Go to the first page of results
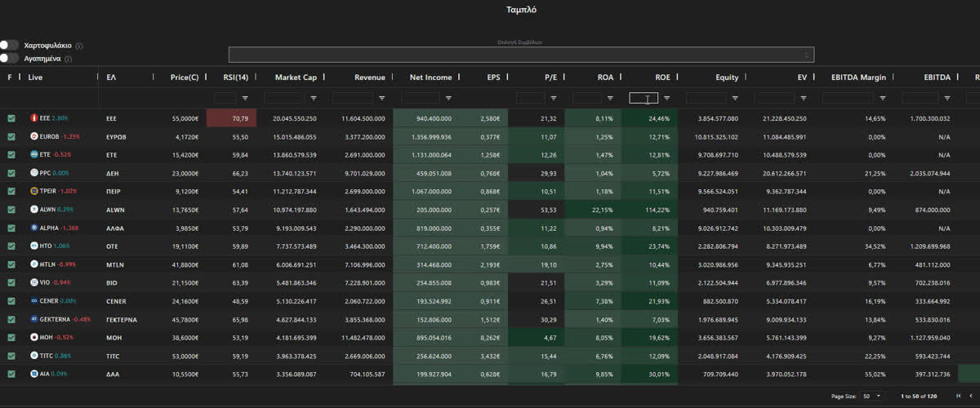Screen dimensions: 980x408 [x=959, y=396]
